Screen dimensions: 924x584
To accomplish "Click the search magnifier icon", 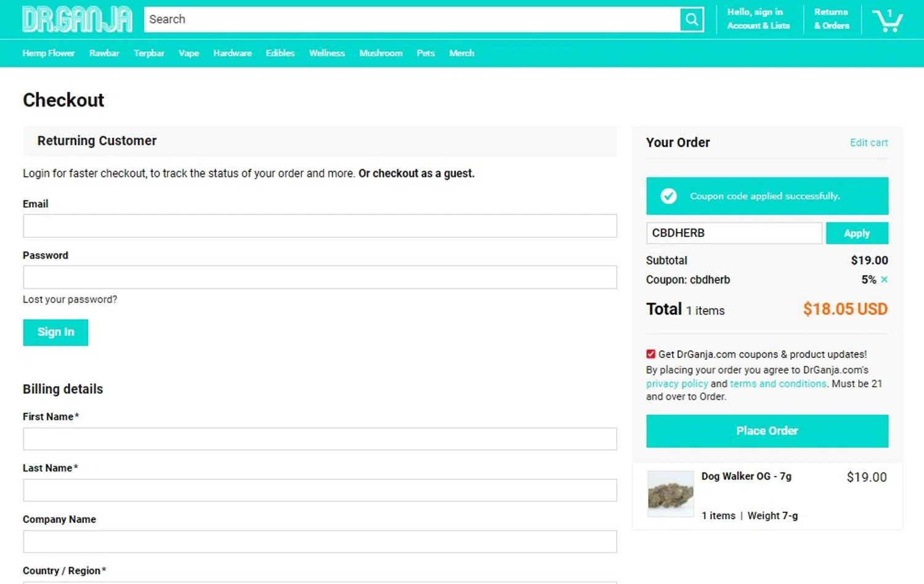I will click(692, 20).
